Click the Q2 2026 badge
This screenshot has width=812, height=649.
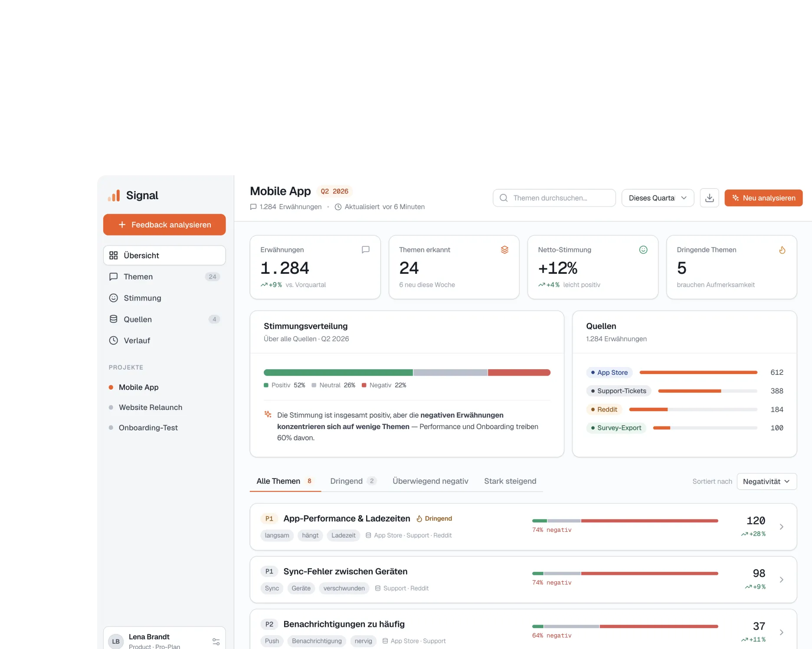click(x=334, y=191)
